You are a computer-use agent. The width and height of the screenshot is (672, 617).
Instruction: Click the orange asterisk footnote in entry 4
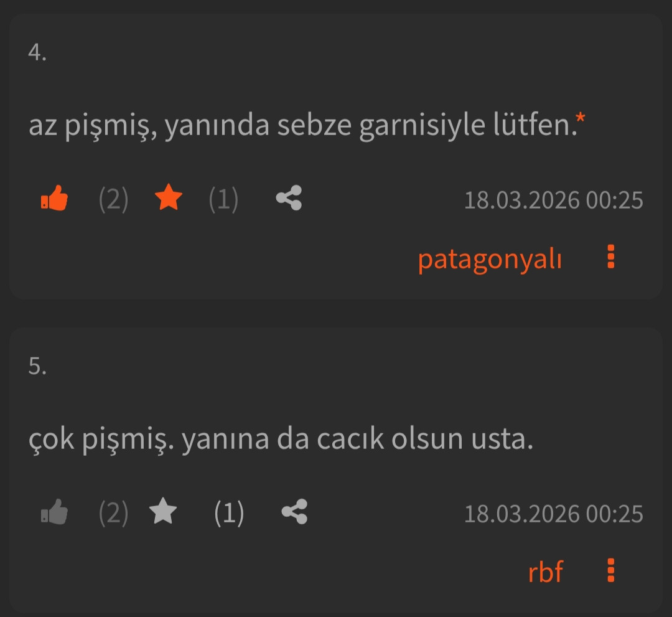581,118
